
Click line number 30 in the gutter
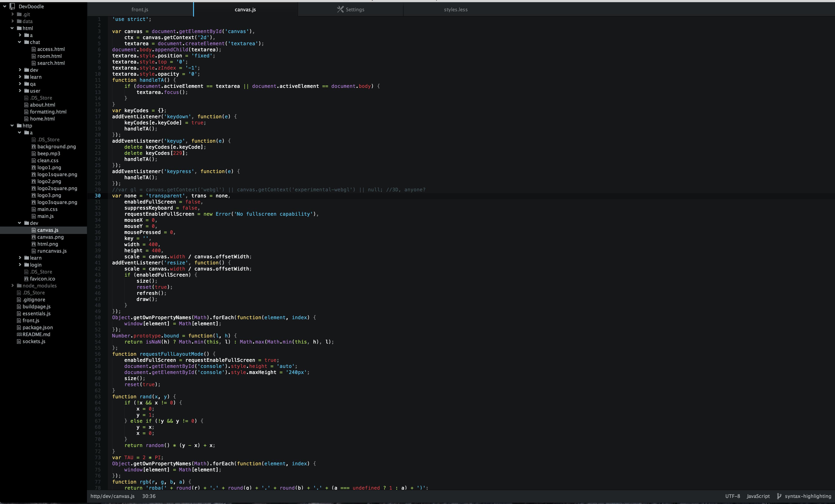[98, 195]
